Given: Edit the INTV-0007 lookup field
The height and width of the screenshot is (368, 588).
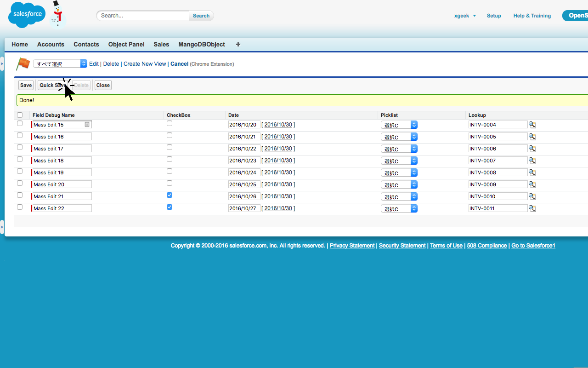Looking at the screenshot, I should [x=498, y=161].
